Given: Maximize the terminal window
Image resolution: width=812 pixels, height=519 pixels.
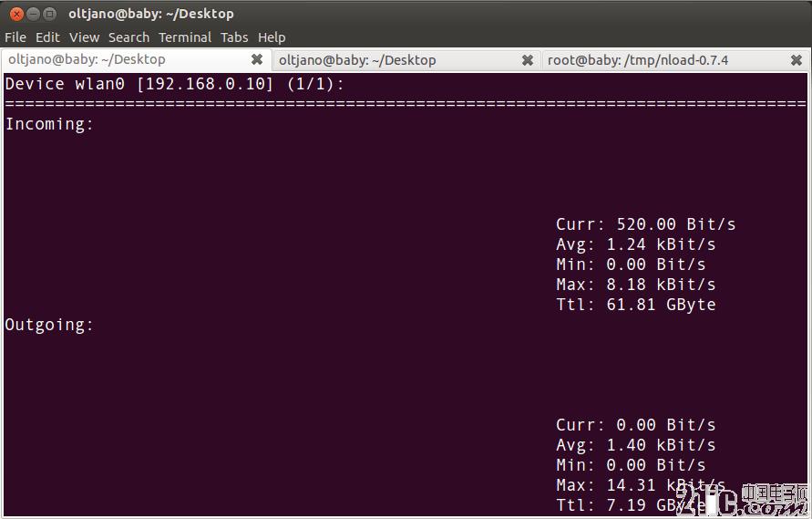Looking at the screenshot, I should (x=50, y=14).
